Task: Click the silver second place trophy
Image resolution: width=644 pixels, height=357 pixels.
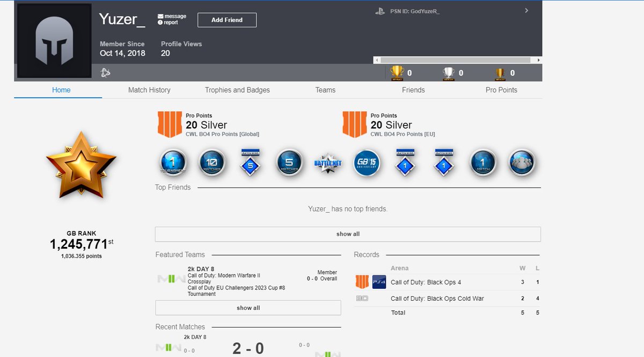Action: point(449,73)
